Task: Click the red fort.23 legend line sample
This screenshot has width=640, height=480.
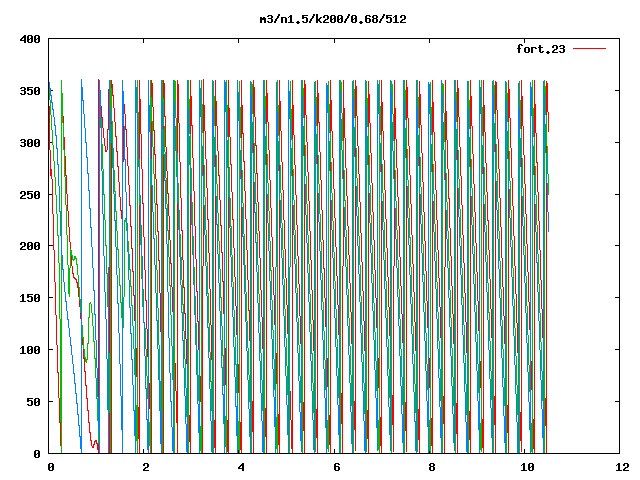Action: click(589, 49)
